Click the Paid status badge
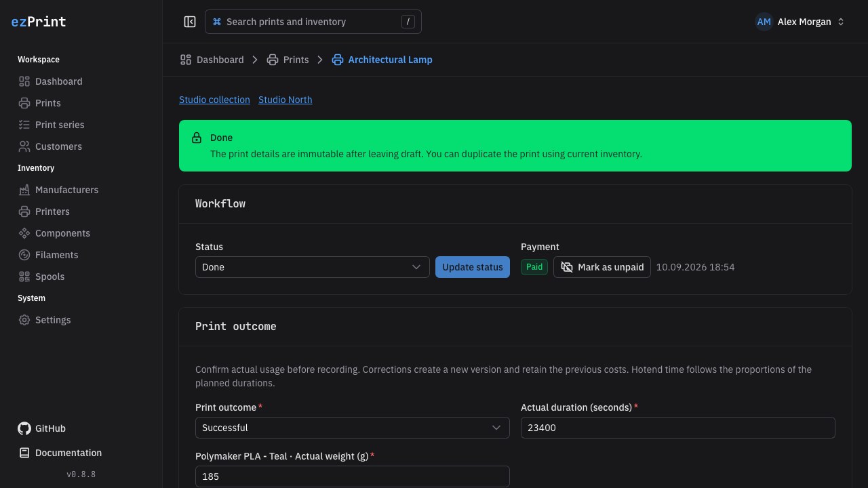The width and height of the screenshot is (868, 488). (534, 267)
